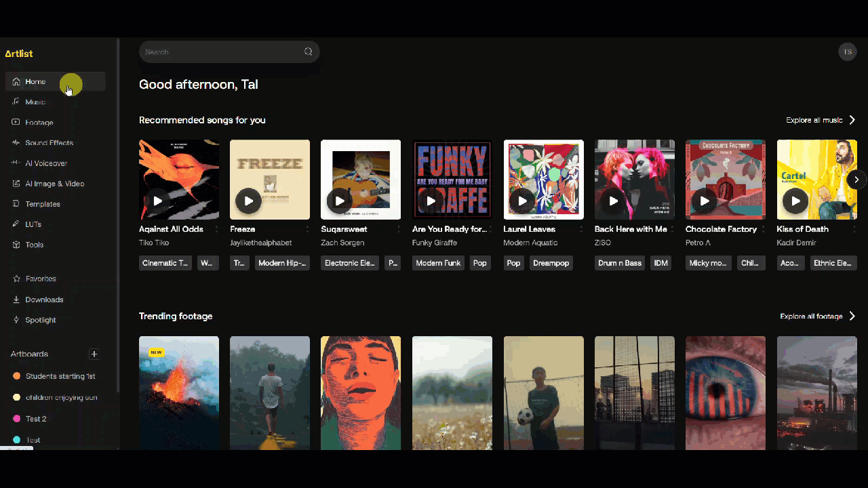Click the search magnifier icon
Image resolution: width=868 pixels, height=488 pixels.
click(308, 52)
